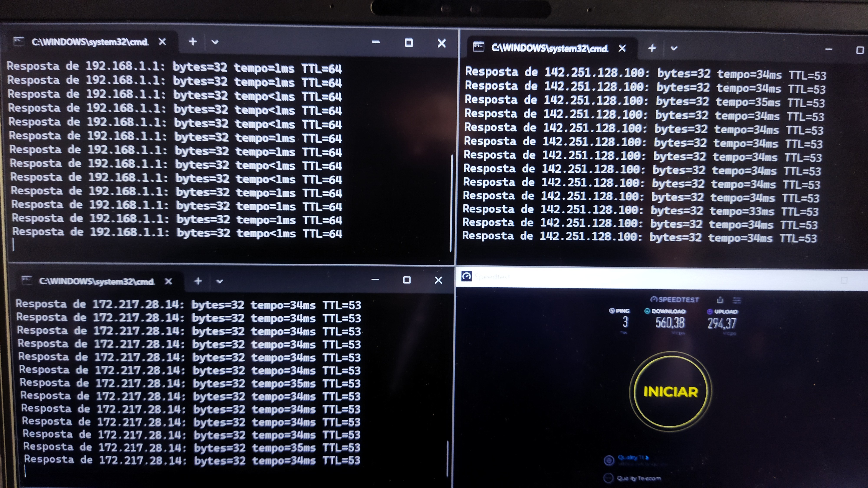Click the Speedtest app icon in title bar

[x=466, y=277]
